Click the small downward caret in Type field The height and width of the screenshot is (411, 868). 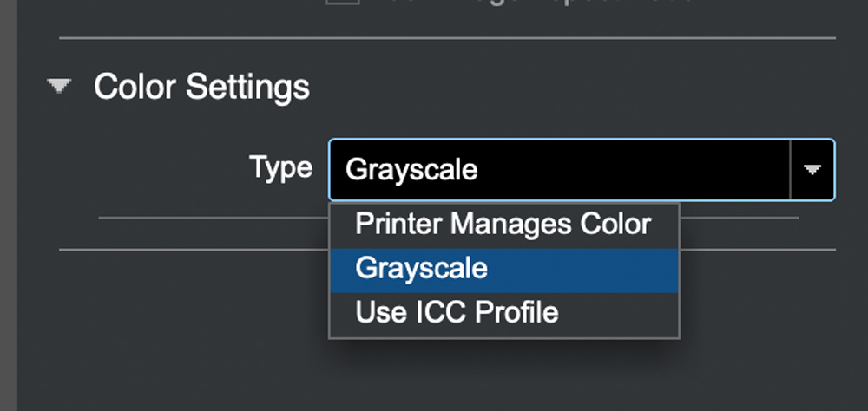click(812, 170)
